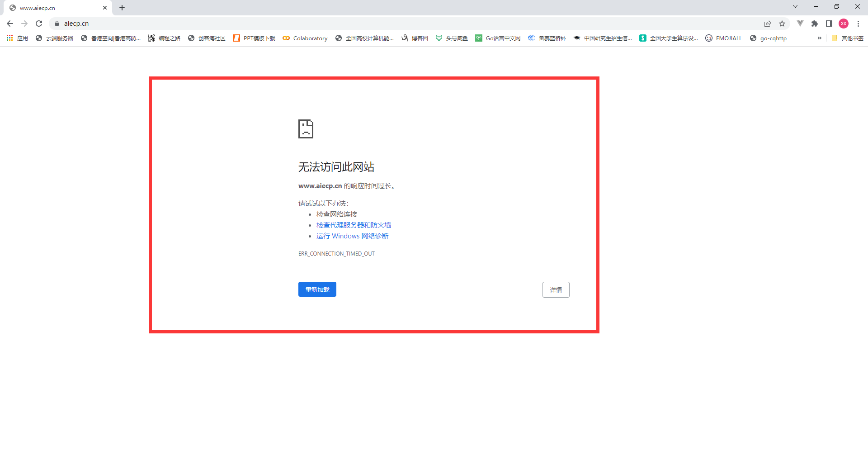Open 博客园 bookmark
The width and height of the screenshot is (868, 470).
[x=415, y=38]
